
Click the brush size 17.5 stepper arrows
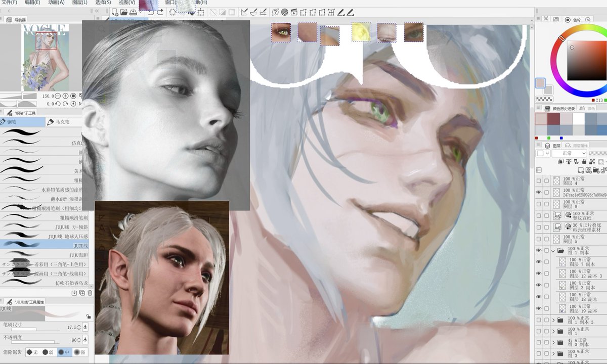click(x=79, y=327)
